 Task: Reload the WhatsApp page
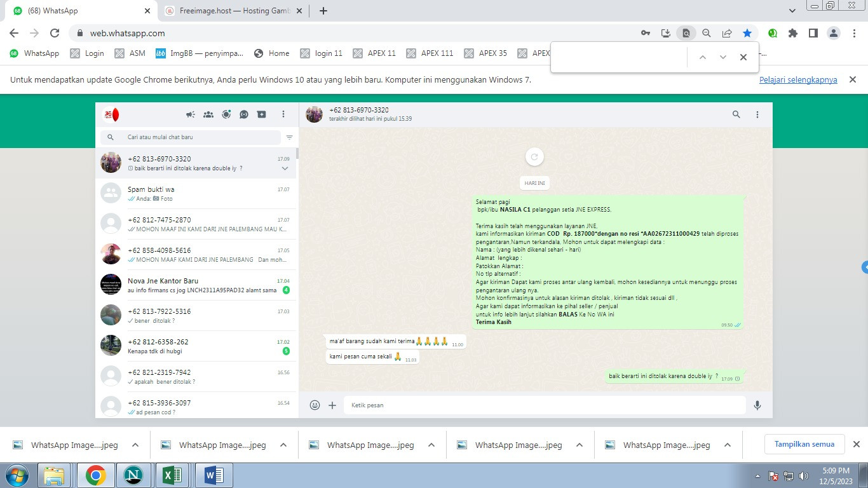[x=55, y=33]
